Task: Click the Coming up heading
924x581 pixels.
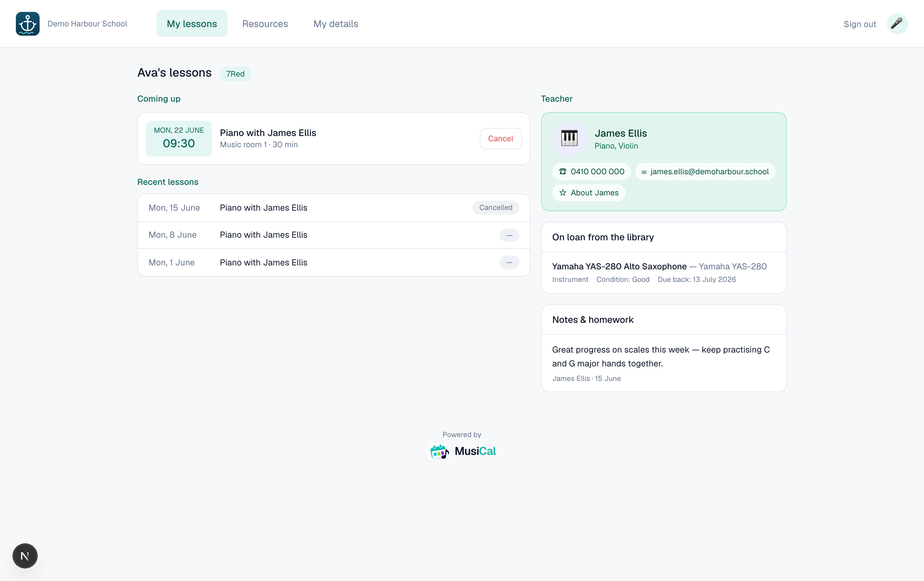Action: pyautogui.click(x=159, y=99)
